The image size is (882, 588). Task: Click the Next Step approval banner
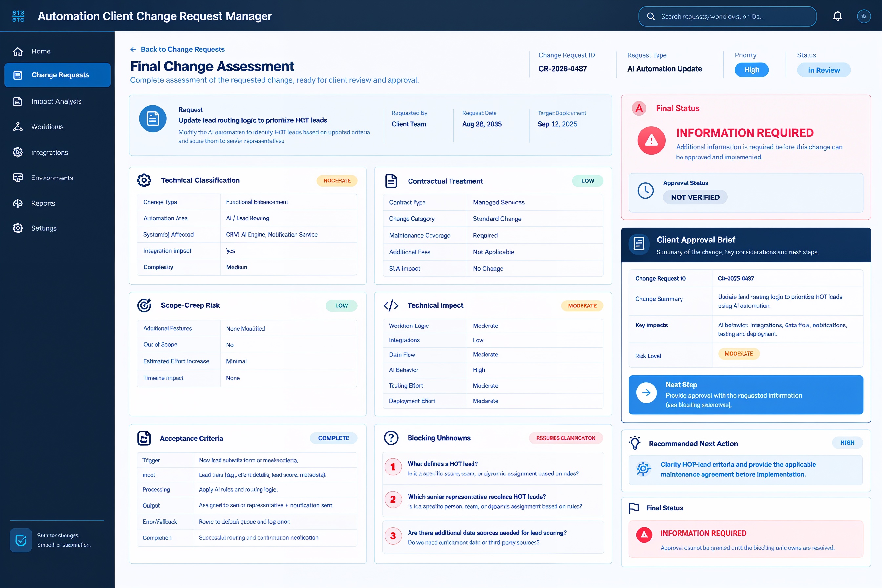745,395
